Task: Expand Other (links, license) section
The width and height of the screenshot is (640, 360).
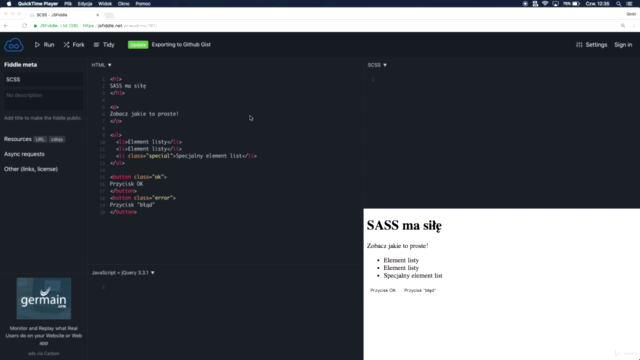Action: point(31,169)
